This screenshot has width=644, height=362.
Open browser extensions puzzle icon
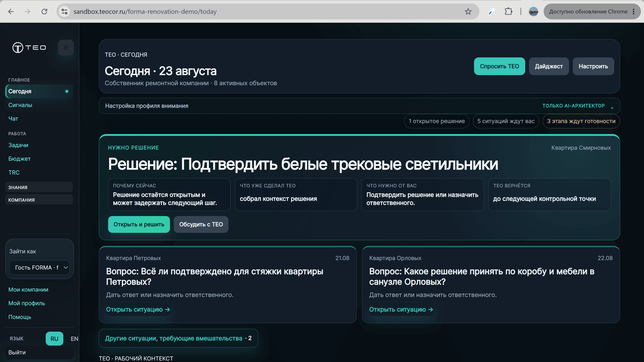tap(508, 12)
